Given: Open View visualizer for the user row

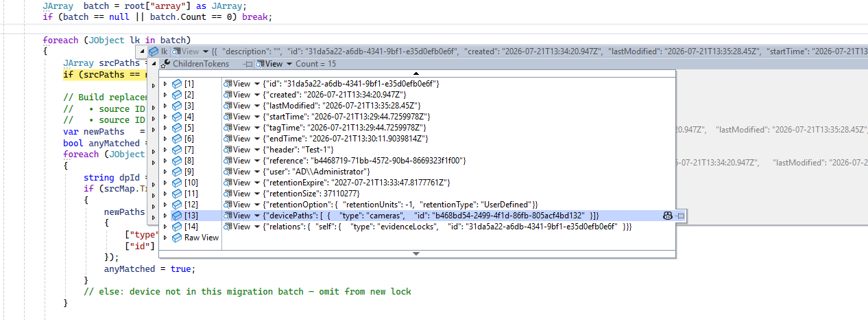Looking at the screenshot, I should pyautogui.click(x=238, y=172).
